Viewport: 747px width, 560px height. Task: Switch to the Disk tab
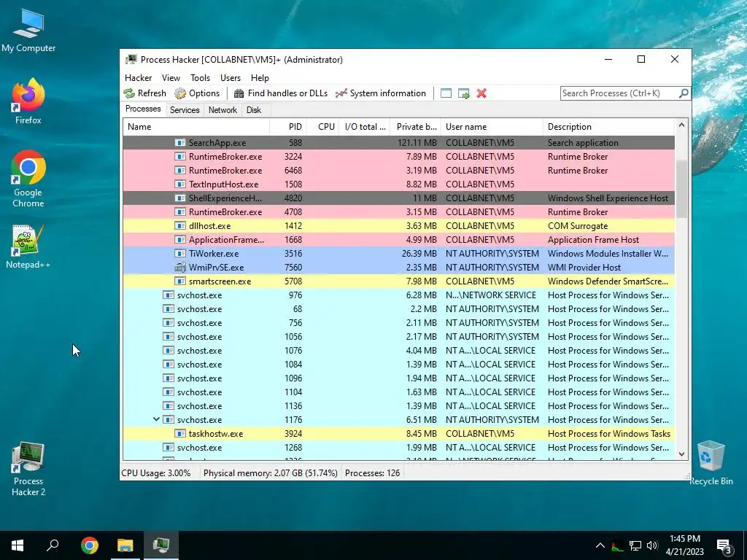pos(253,110)
